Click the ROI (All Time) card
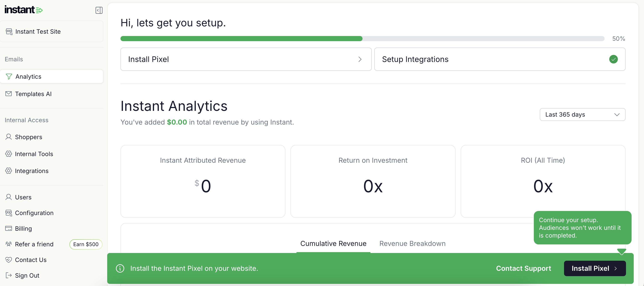The width and height of the screenshot is (644, 286). coord(543,181)
